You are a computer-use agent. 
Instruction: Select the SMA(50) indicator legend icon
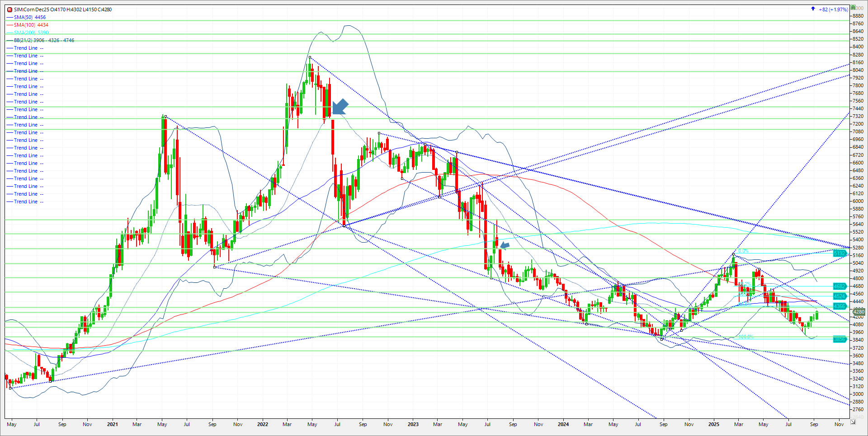tap(9, 17)
